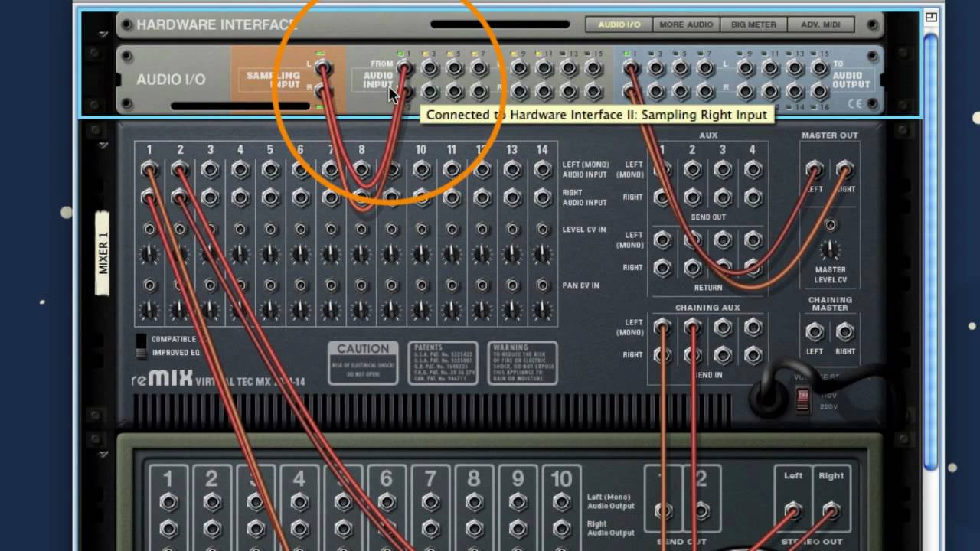
Task: Click Master Level CV input jack
Action: [x=830, y=225]
